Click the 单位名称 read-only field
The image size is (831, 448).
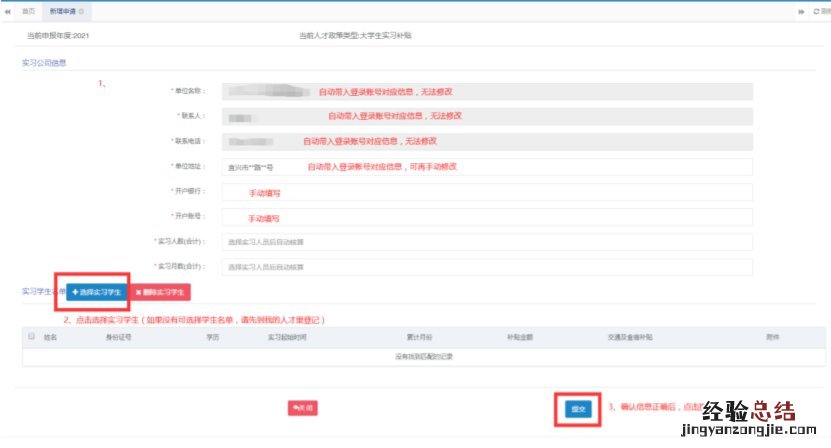(486, 91)
